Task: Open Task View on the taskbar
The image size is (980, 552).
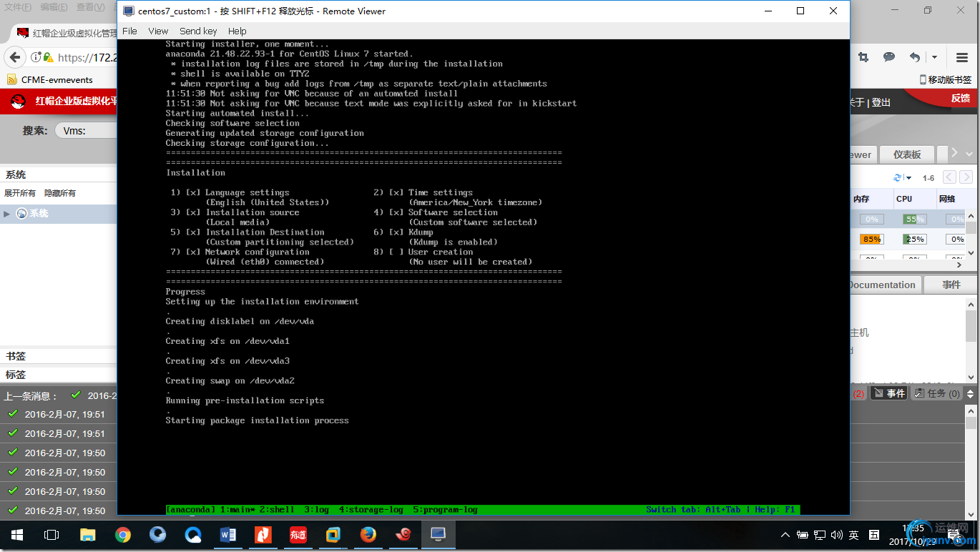Action: (x=52, y=535)
